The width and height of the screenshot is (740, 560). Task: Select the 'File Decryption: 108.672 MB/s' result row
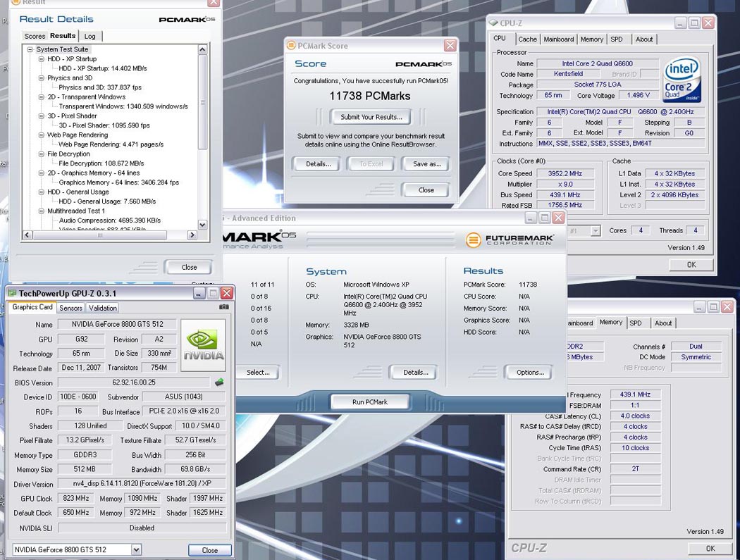101,163
